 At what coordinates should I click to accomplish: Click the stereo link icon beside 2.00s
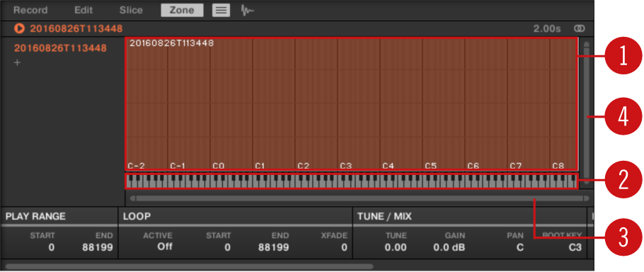click(x=580, y=28)
